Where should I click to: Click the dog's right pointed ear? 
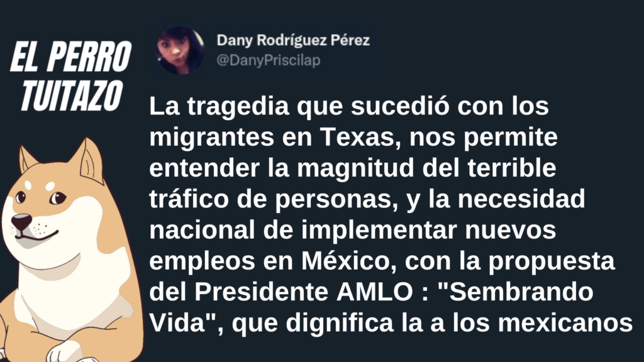pos(91,162)
